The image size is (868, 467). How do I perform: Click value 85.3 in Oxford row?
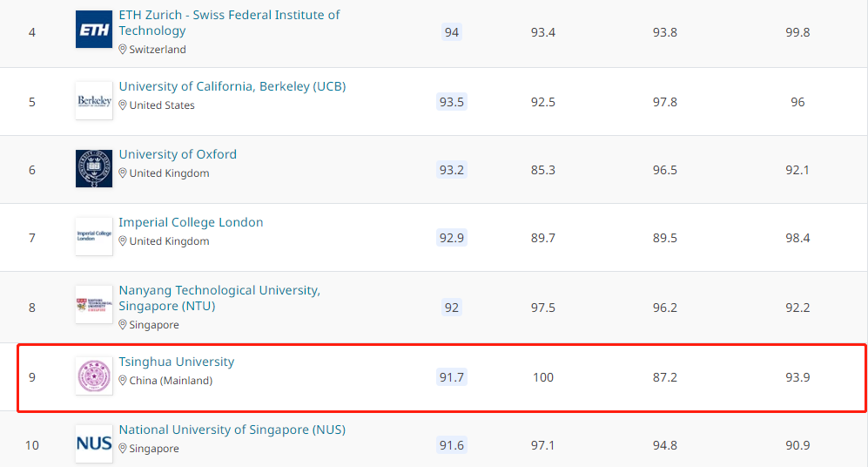coord(543,170)
